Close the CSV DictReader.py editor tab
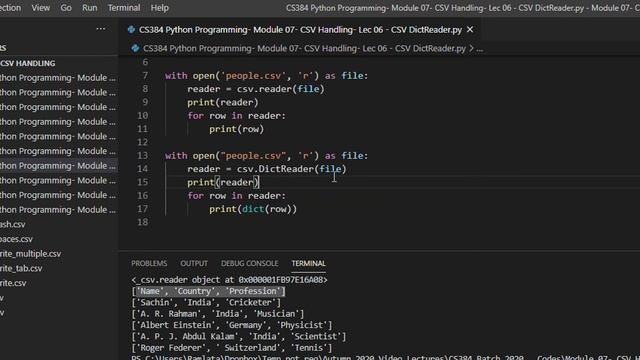Screen dimensions: 640x360 click(470, 29)
